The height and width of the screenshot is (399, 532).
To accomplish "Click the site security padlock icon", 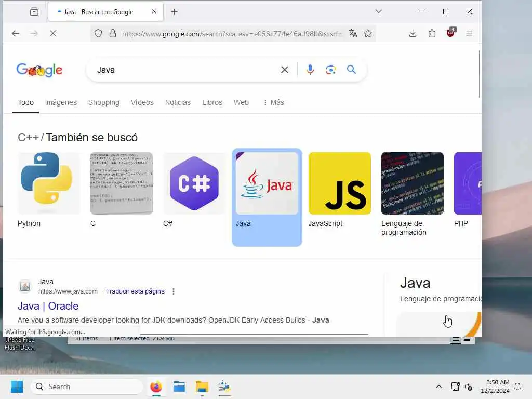I will click(x=113, y=34).
